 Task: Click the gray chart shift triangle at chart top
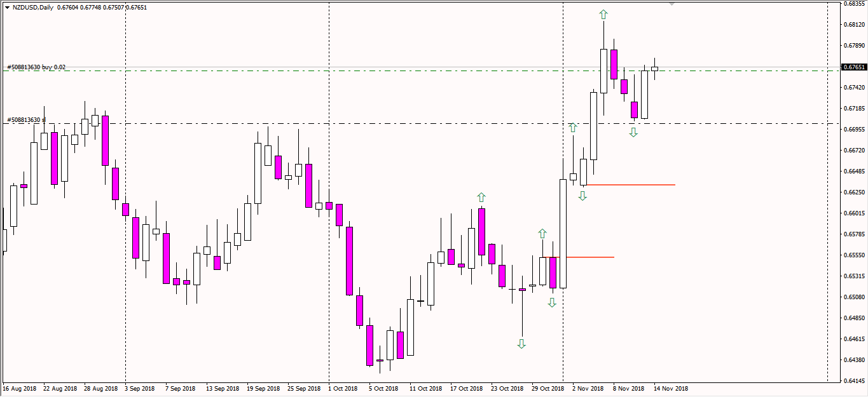click(x=673, y=4)
